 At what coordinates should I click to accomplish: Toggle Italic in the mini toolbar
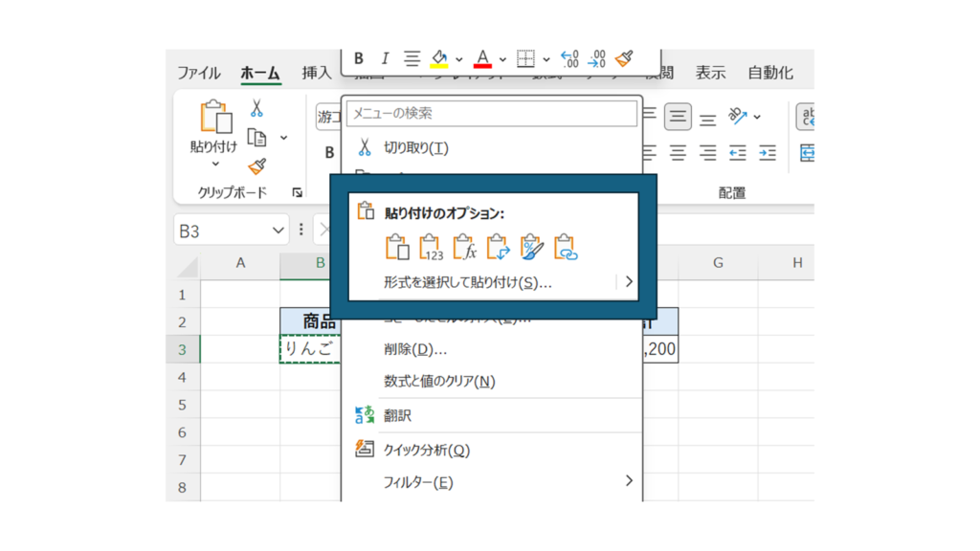(385, 59)
